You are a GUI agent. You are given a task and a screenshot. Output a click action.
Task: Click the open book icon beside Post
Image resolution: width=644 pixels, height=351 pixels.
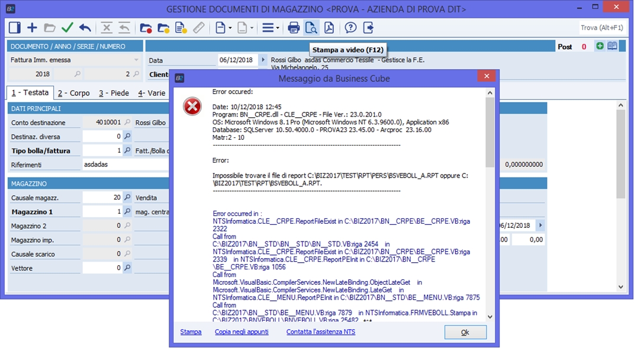[x=612, y=46]
